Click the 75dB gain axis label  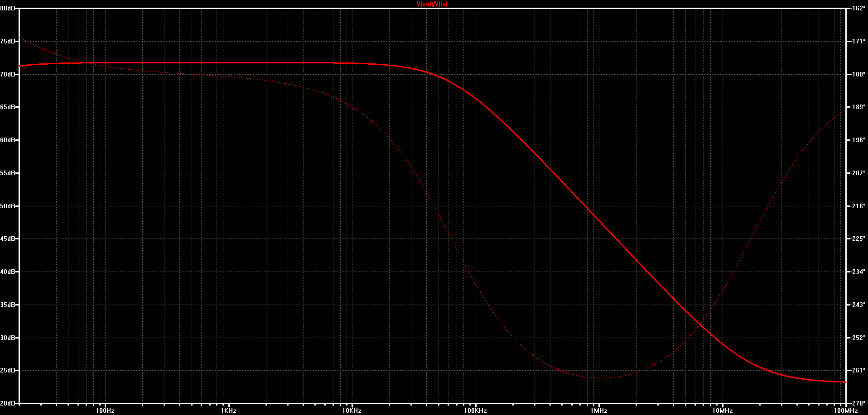[x=7, y=41]
